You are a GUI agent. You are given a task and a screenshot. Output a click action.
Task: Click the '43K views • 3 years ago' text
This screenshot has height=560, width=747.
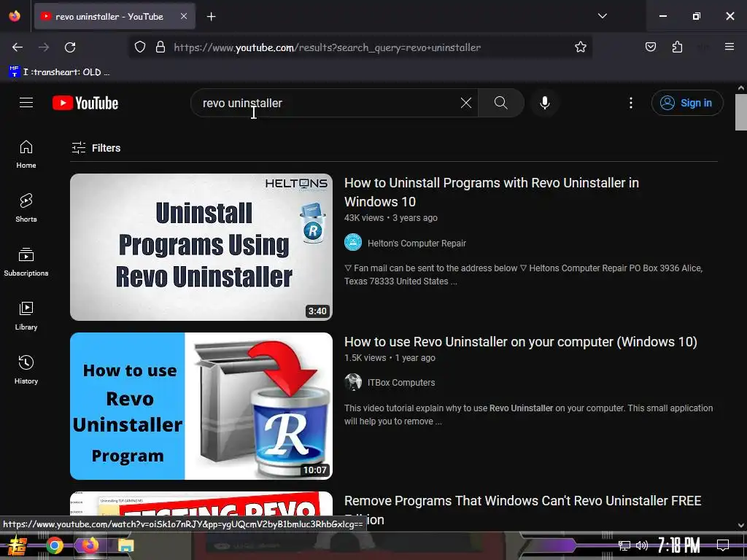391,218
